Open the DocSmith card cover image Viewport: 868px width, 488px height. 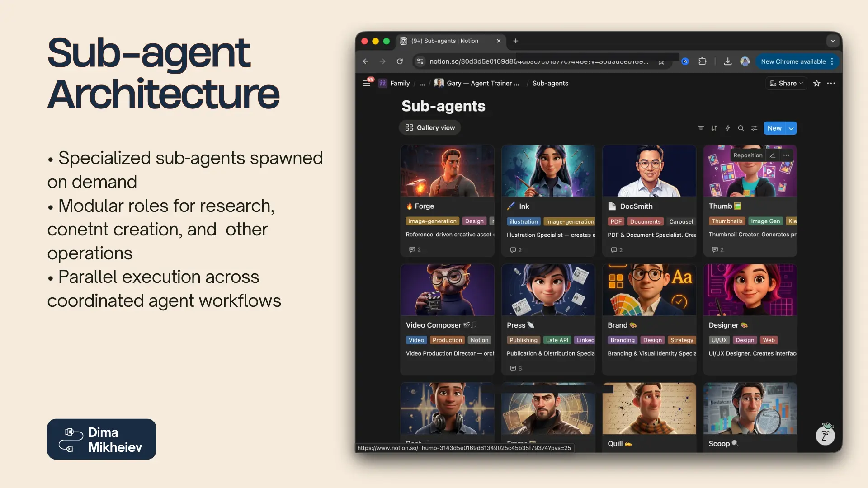[649, 171]
